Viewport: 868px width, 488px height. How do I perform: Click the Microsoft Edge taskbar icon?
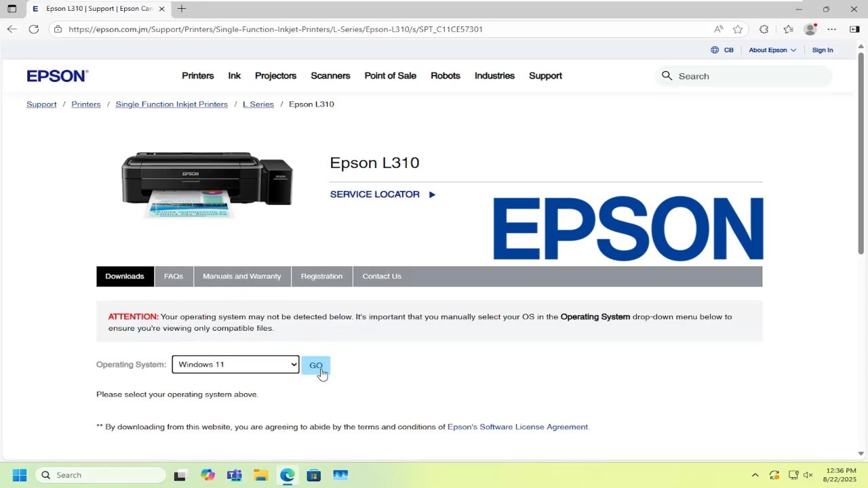click(x=288, y=475)
